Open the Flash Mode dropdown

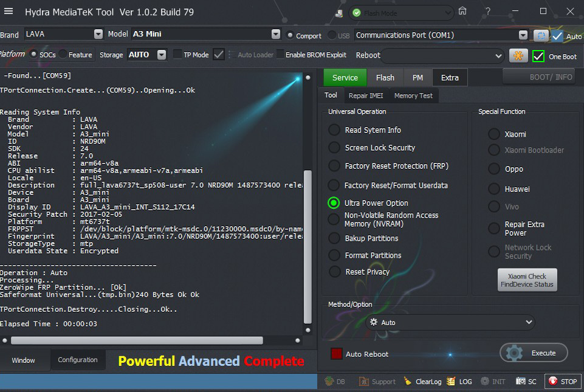tap(448, 13)
